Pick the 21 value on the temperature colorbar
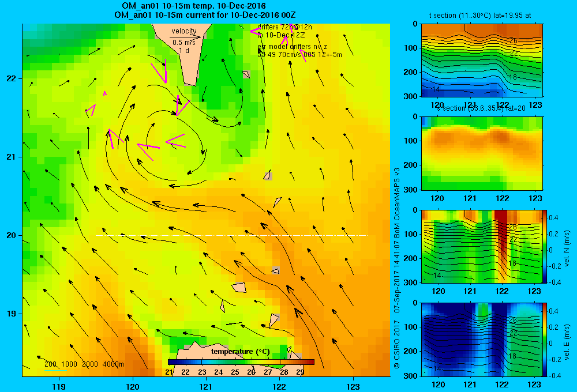577x392 pixels. coord(169,372)
